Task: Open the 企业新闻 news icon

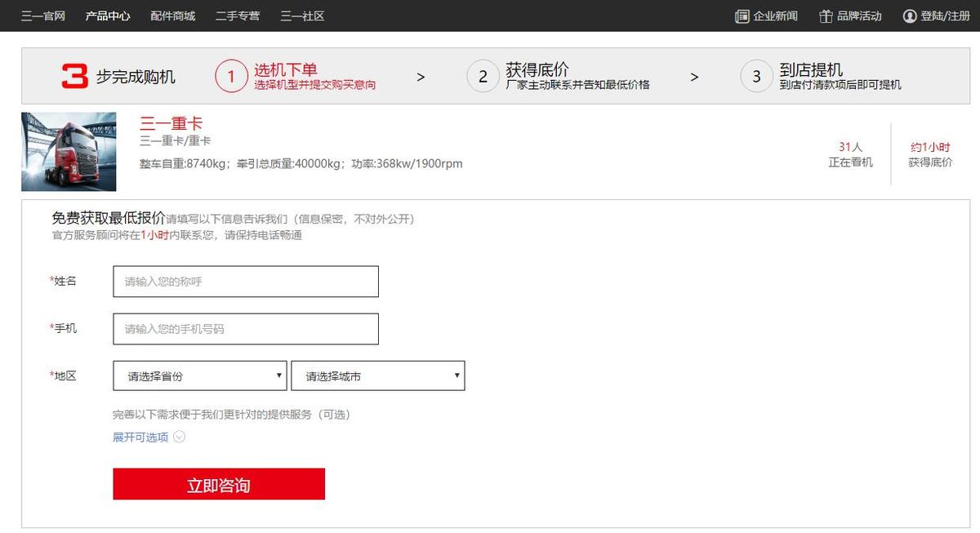Action: click(x=742, y=16)
